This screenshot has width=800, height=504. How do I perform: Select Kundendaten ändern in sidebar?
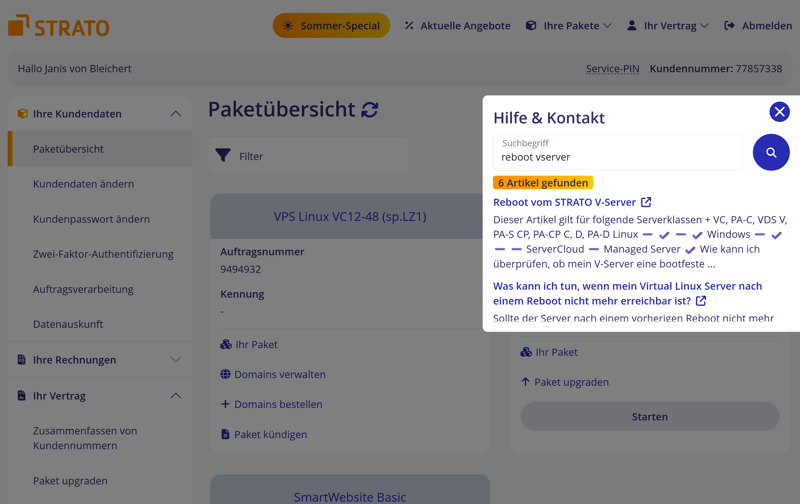point(83,184)
